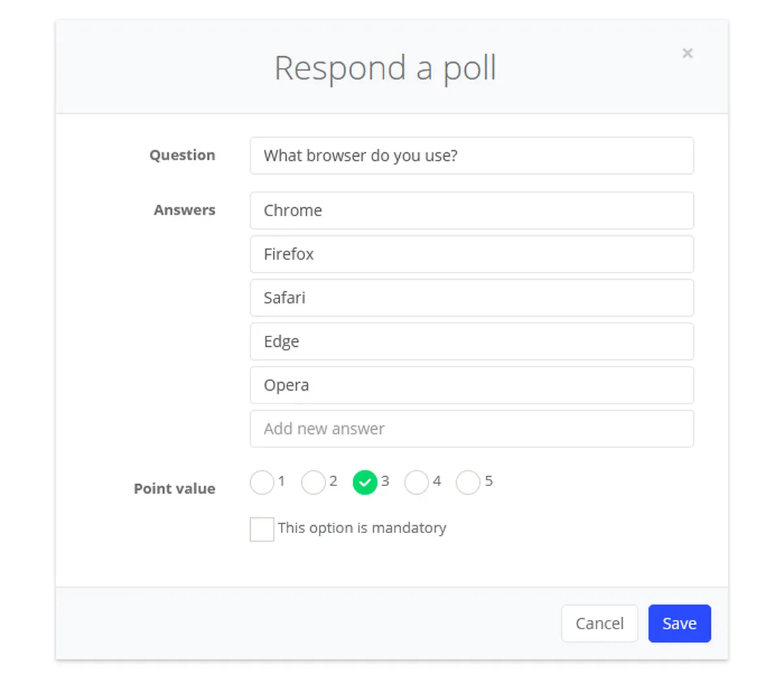Focus the Chrome answer field
Viewport: 784px width, 684px height.
coord(471,210)
